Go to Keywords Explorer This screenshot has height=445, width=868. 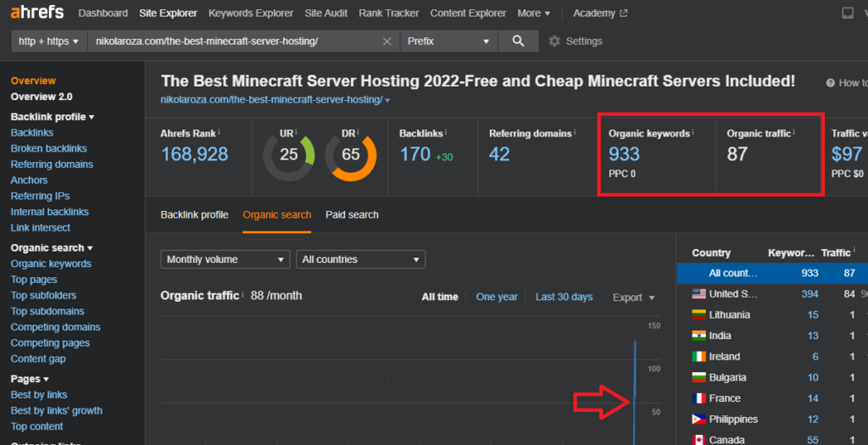pyautogui.click(x=251, y=13)
